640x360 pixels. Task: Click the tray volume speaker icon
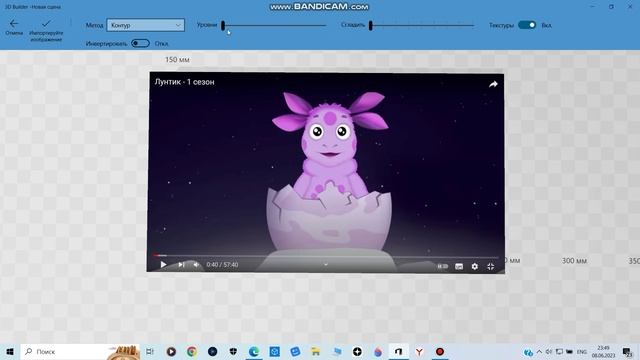[x=549, y=351]
